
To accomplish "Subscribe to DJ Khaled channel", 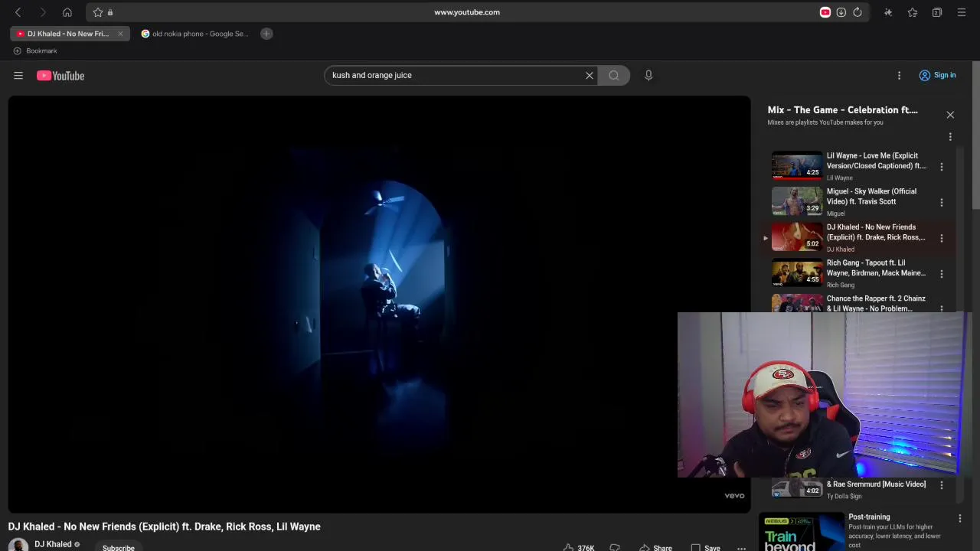I will [x=119, y=547].
